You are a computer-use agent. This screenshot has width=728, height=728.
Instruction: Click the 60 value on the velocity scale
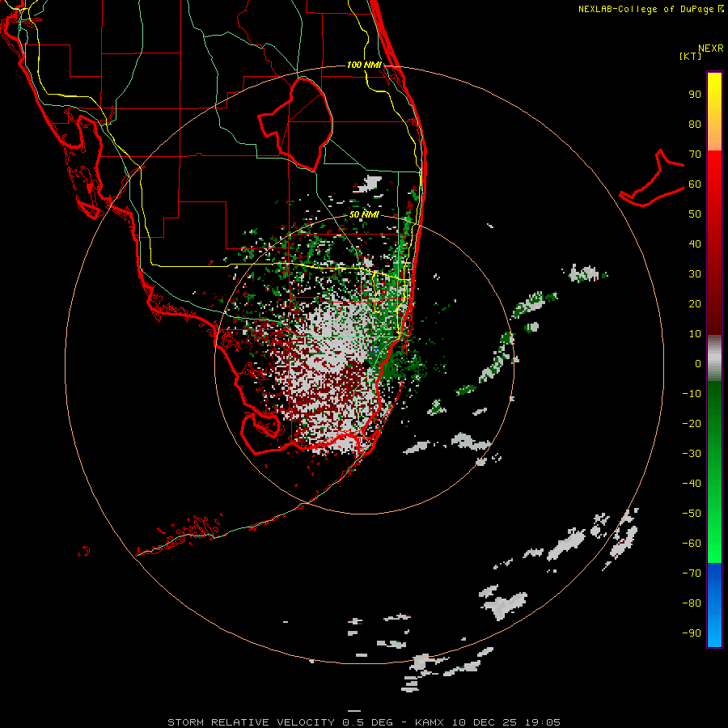pos(695,184)
